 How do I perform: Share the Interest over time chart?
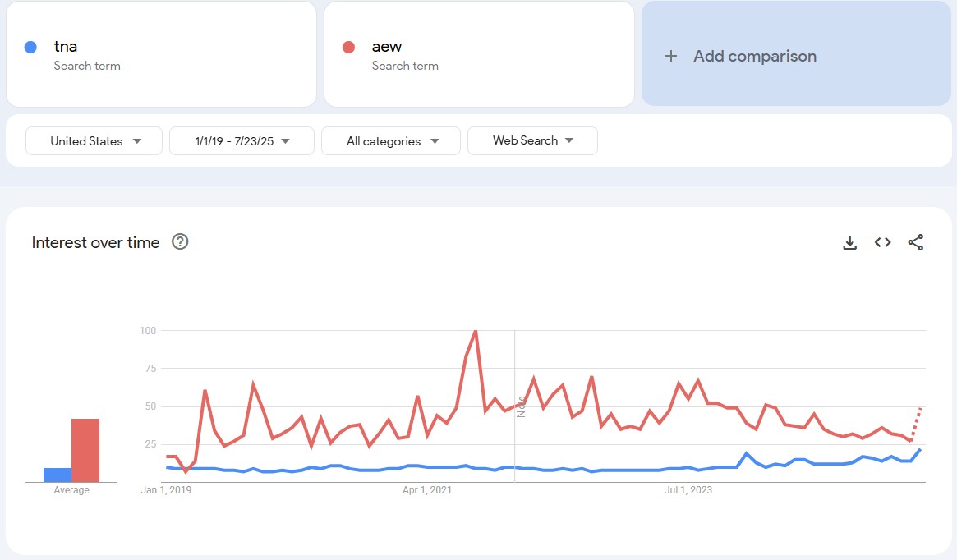pyautogui.click(x=915, y=242)
